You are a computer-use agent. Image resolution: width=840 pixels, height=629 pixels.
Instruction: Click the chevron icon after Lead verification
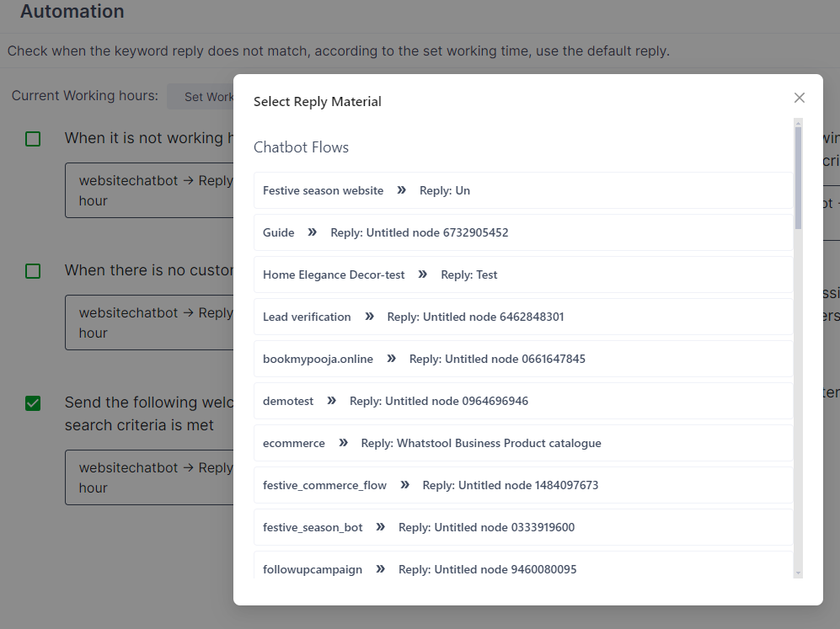coord(369,317)
